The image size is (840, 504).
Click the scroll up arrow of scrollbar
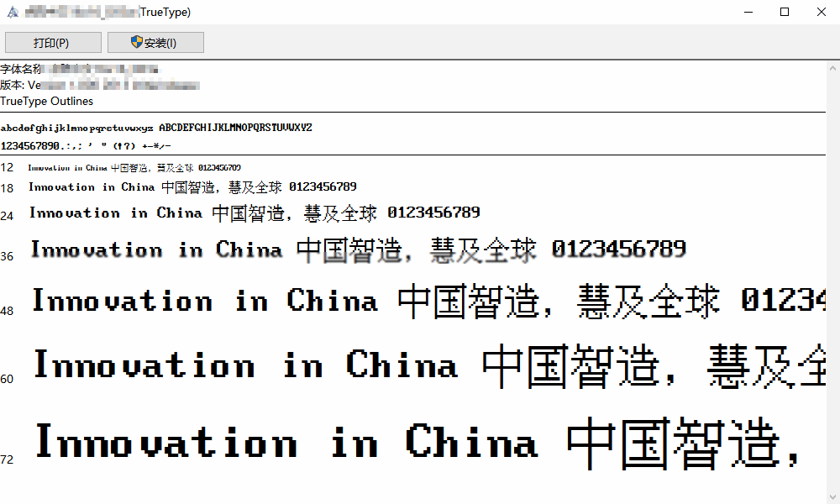point(832,68)
